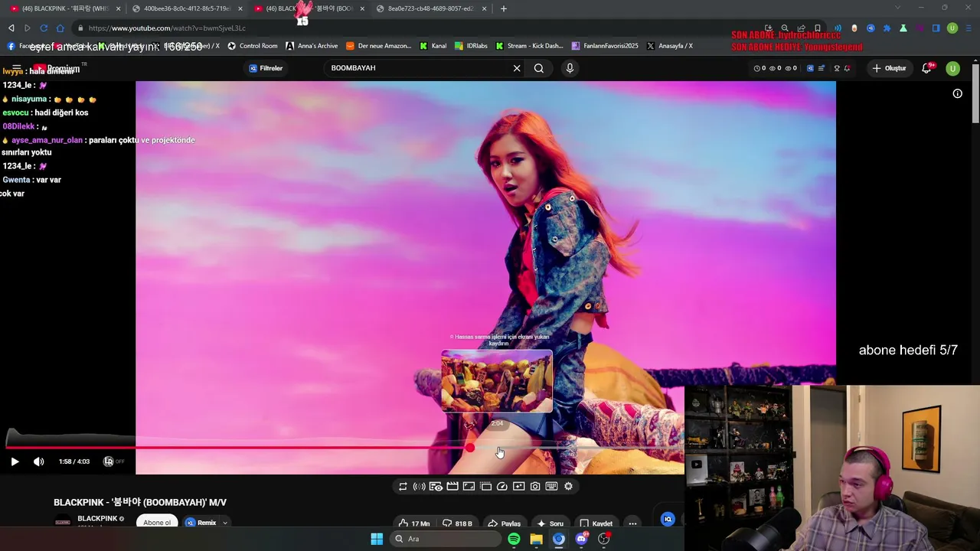The image size is (980, 551).
Task: Click the aspect-frame icon in the player toolbar
Action: click(469, 486)
